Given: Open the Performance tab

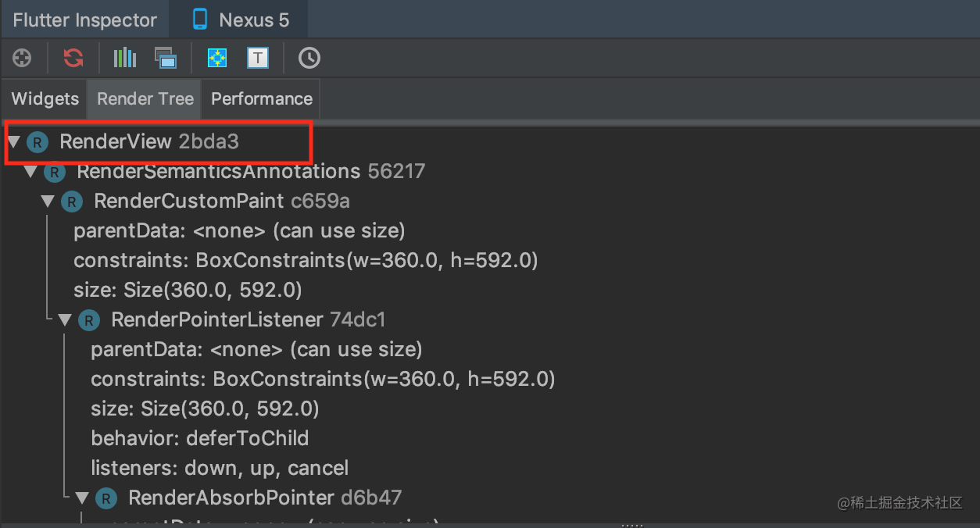Looking at the screenshot, I should [x=261, y=99].
